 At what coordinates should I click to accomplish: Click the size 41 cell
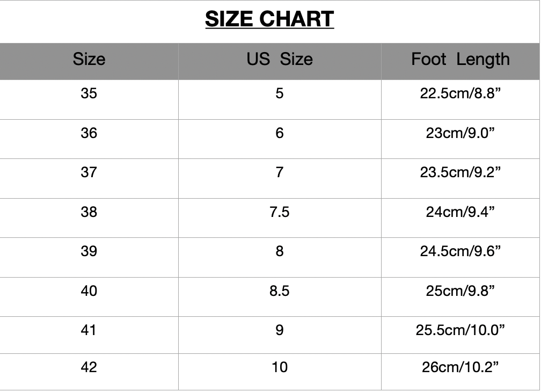[x=89, y=330]
